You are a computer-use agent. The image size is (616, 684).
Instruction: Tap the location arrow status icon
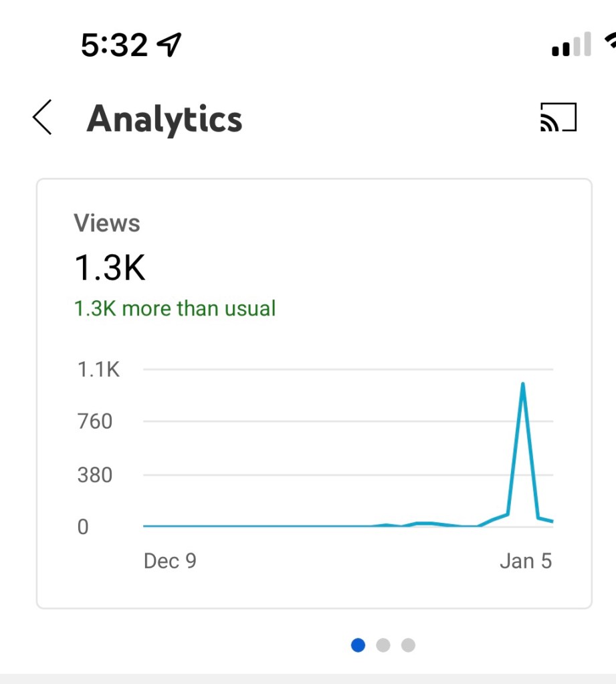pos(169,45)
